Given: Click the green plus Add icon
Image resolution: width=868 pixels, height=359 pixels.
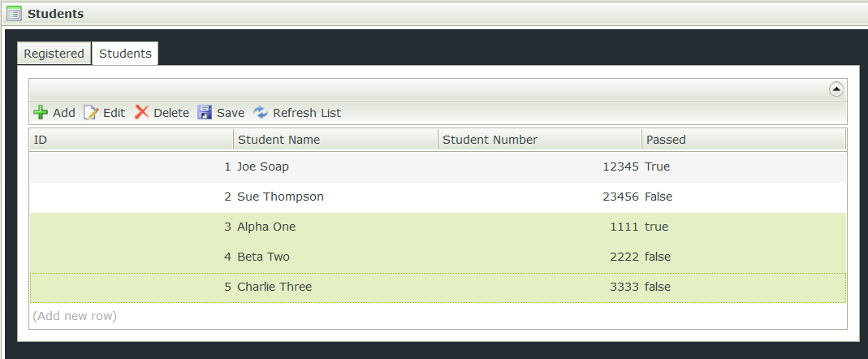Looking at the screenshot, I should pyautogui.click(x=41, y=113).
